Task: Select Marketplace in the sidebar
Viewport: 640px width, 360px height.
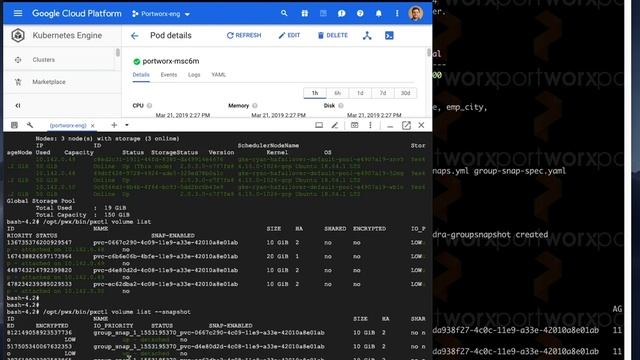Action: (x=49, y=82)
